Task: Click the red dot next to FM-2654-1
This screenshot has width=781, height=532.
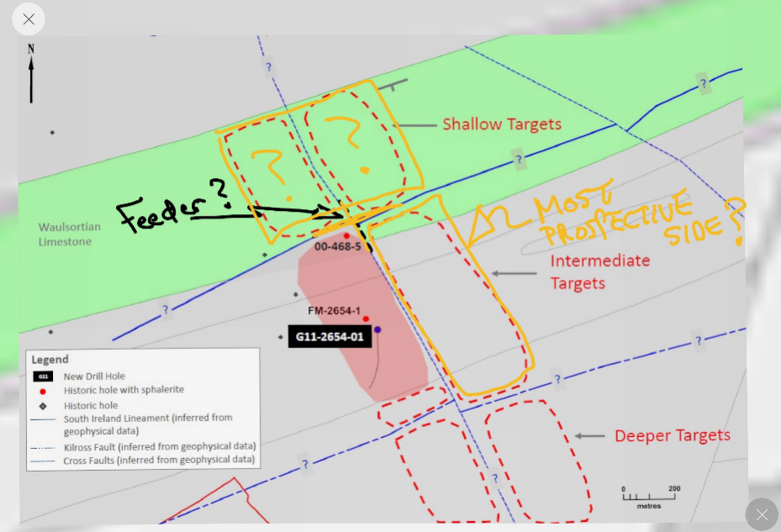Action: 366,319
